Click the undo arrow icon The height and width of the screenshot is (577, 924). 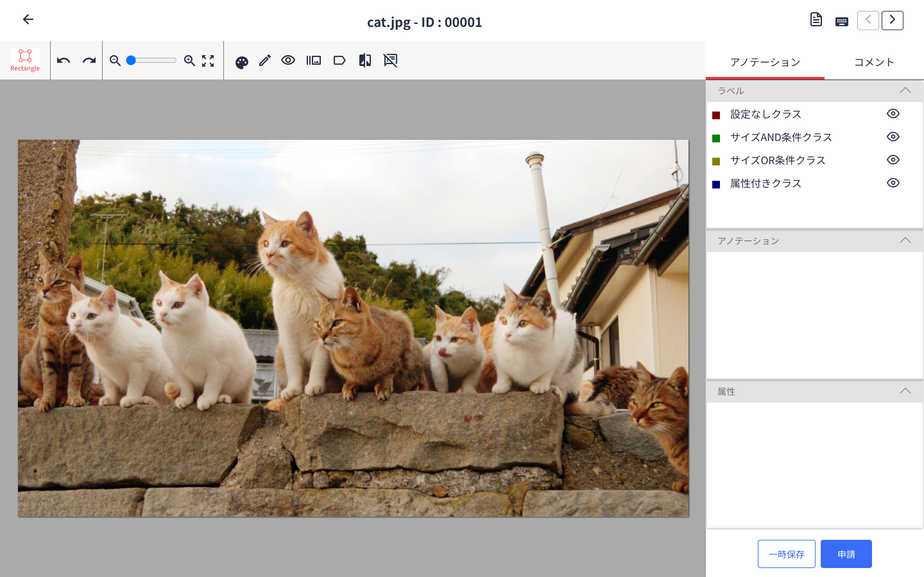click(x=64, y=60)
